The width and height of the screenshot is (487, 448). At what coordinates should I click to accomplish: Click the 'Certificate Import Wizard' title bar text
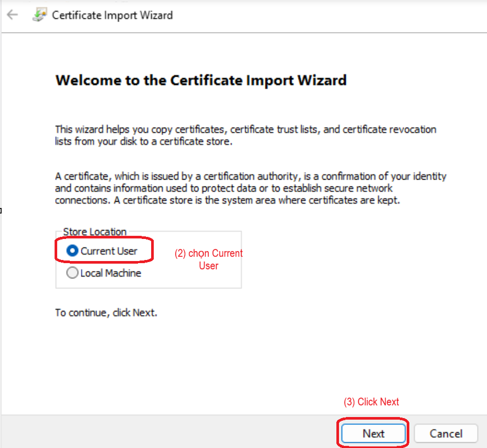pos(112,15)
